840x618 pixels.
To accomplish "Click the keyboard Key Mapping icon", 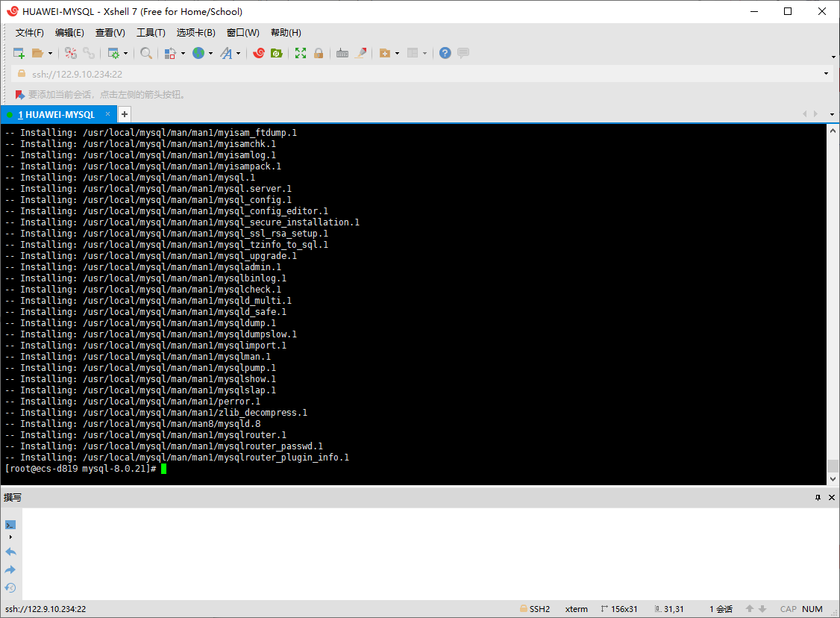I will (342, 53).
